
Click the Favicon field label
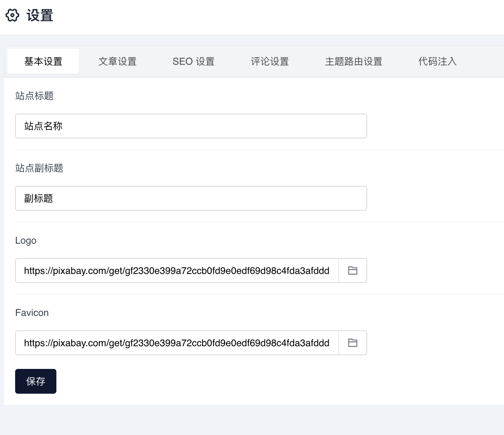32,312
